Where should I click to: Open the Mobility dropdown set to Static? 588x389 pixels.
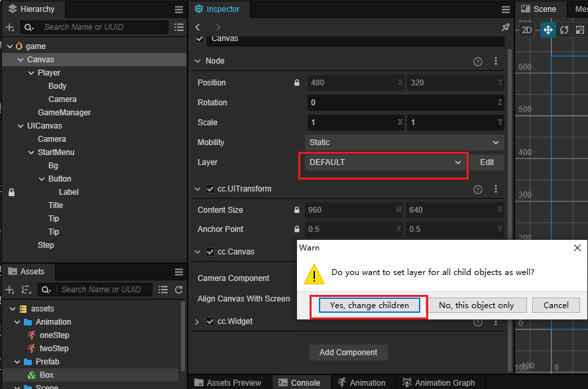[x=404, y=142]
